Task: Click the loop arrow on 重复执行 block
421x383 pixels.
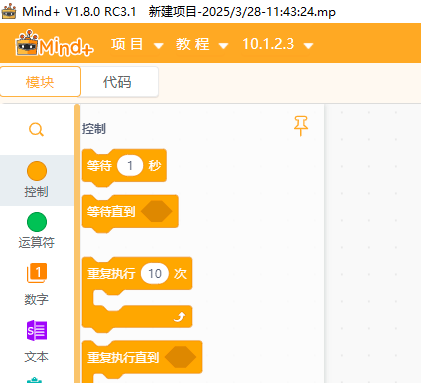Action: [x=180, y=317]
